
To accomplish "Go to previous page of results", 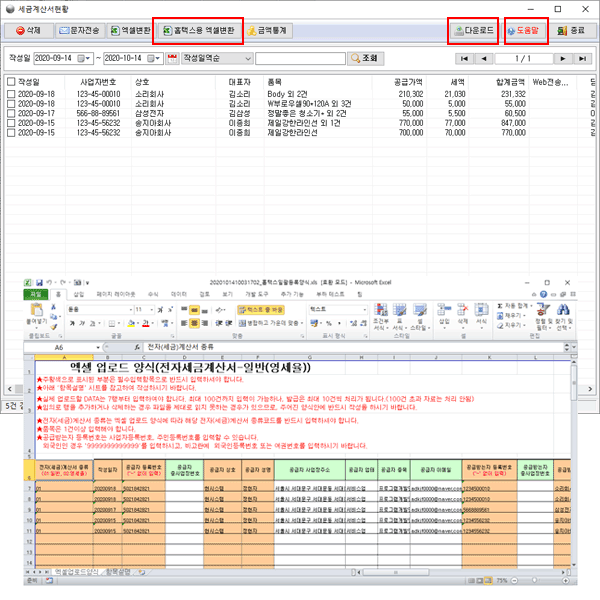I will tap(484, 59).
